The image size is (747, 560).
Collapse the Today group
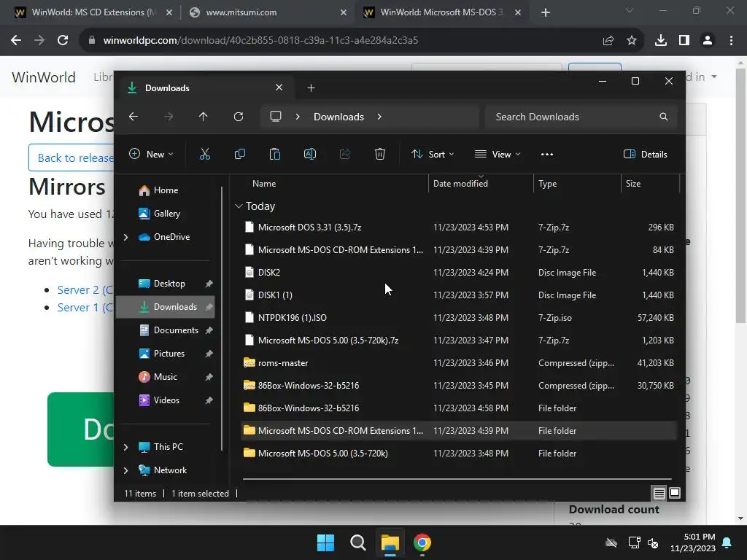pyautogui.click(x=239, y=206)
